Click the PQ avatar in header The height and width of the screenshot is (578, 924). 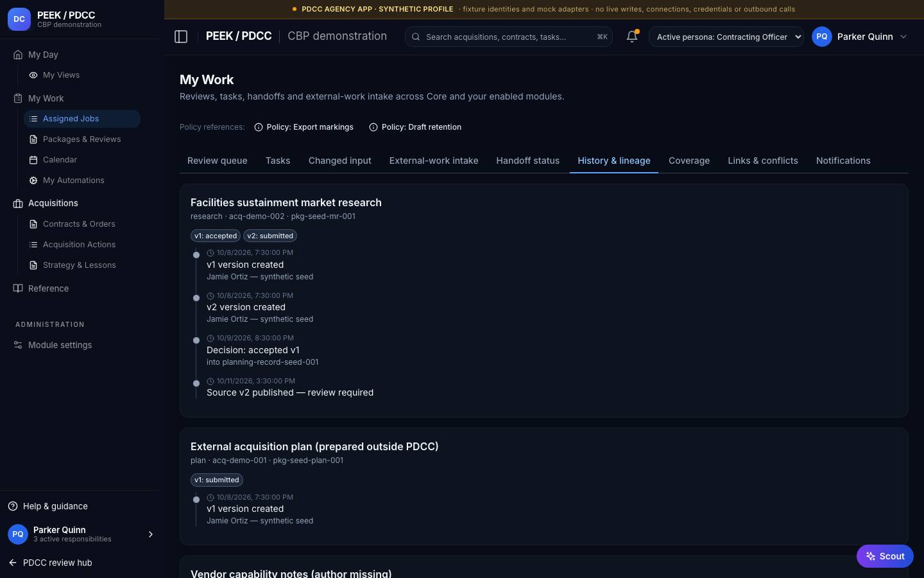pos(822,37)
